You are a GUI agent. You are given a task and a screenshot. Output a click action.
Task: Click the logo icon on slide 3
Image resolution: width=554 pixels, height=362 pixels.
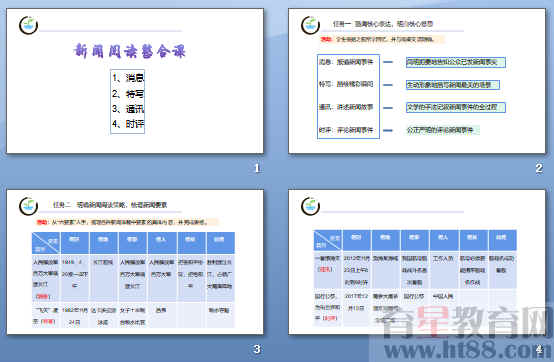point(28,206)
